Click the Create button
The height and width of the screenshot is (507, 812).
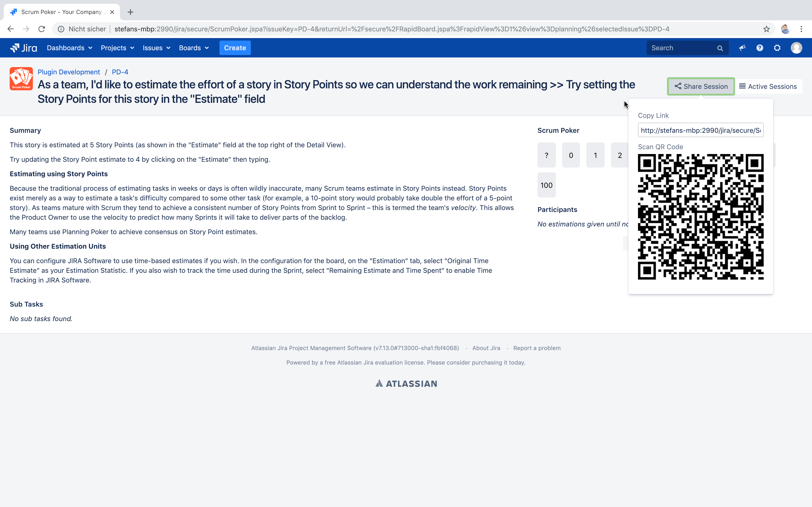pos(234,47)
